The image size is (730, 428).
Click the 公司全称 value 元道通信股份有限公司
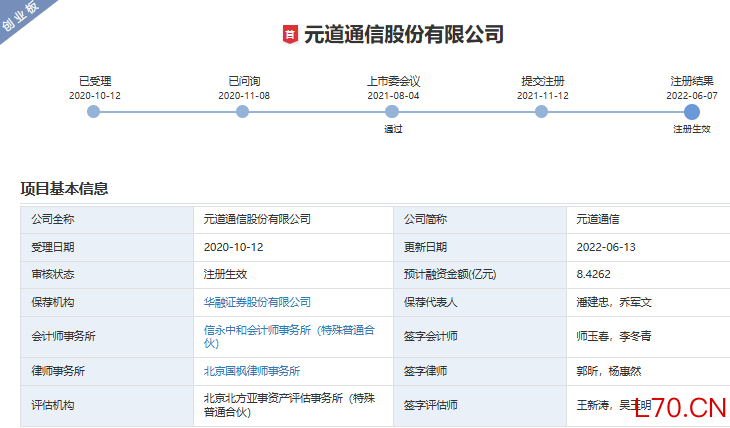(257, 219)
